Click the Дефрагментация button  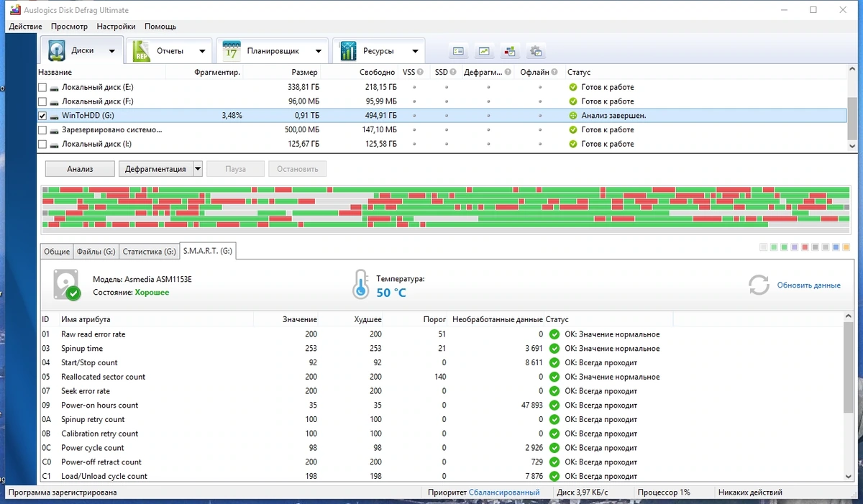[155, 169]
